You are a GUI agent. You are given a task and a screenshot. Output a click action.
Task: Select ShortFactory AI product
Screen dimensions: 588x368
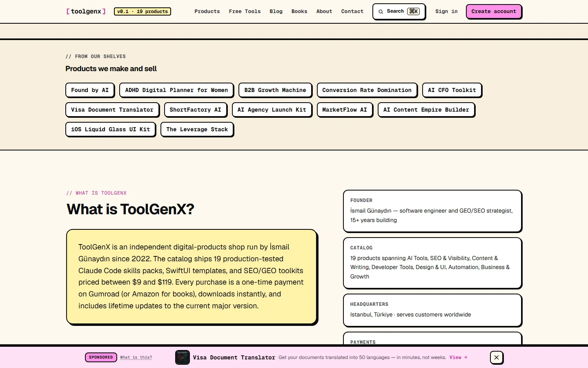(195, 110)
